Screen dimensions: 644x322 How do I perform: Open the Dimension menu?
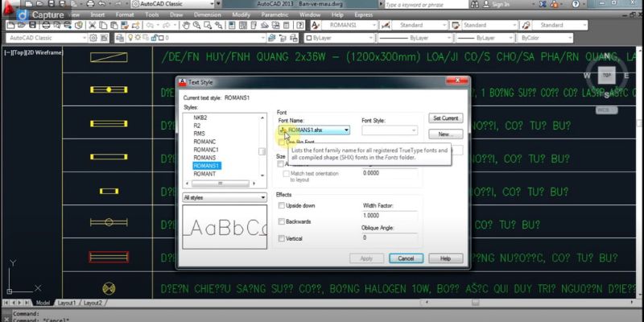[207, 14]
